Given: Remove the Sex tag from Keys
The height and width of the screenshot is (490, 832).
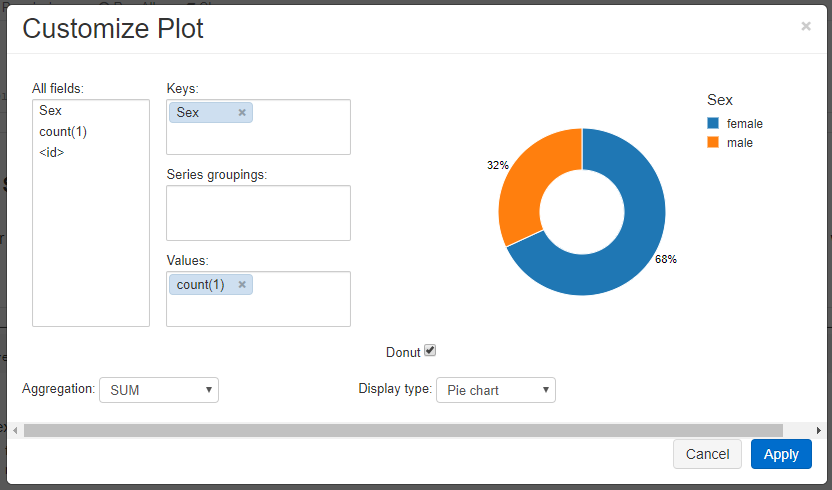Looking at the screenshot, I should point(242,113).
